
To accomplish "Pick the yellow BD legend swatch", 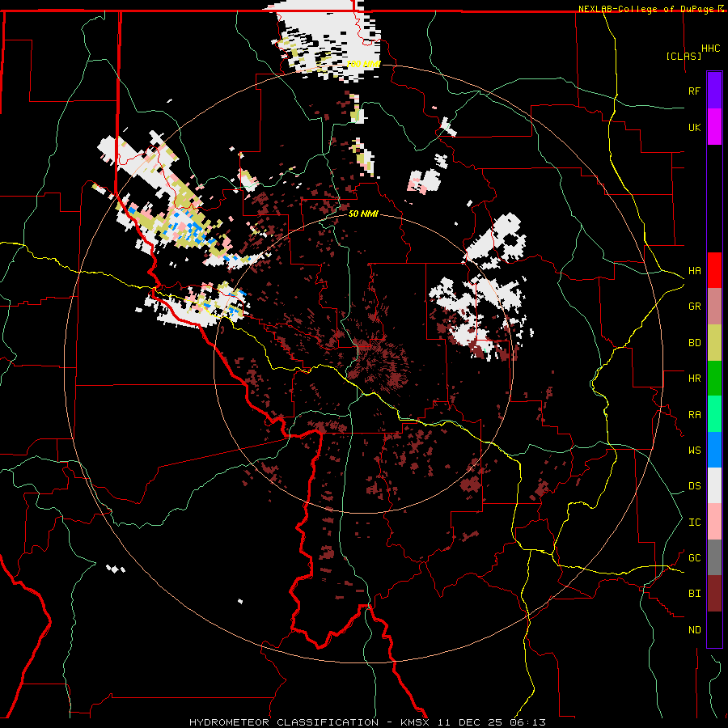I will (x=714, y=343).
